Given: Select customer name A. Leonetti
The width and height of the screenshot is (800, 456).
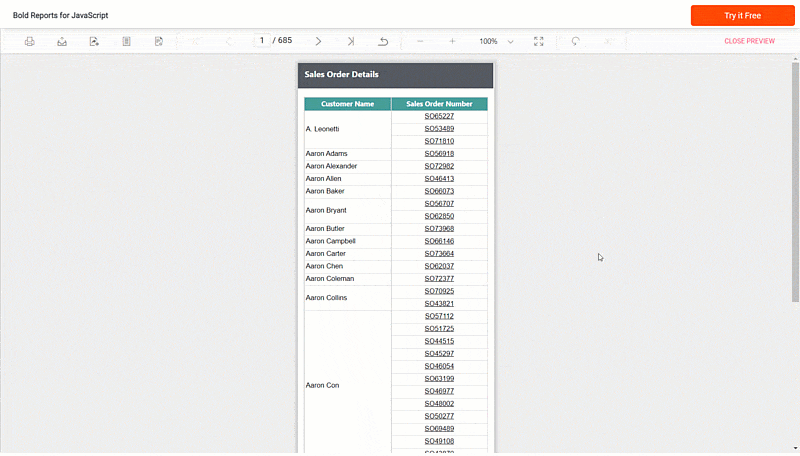Looking at the screenshot, I should pyautogui.click(x=322, y=129).
